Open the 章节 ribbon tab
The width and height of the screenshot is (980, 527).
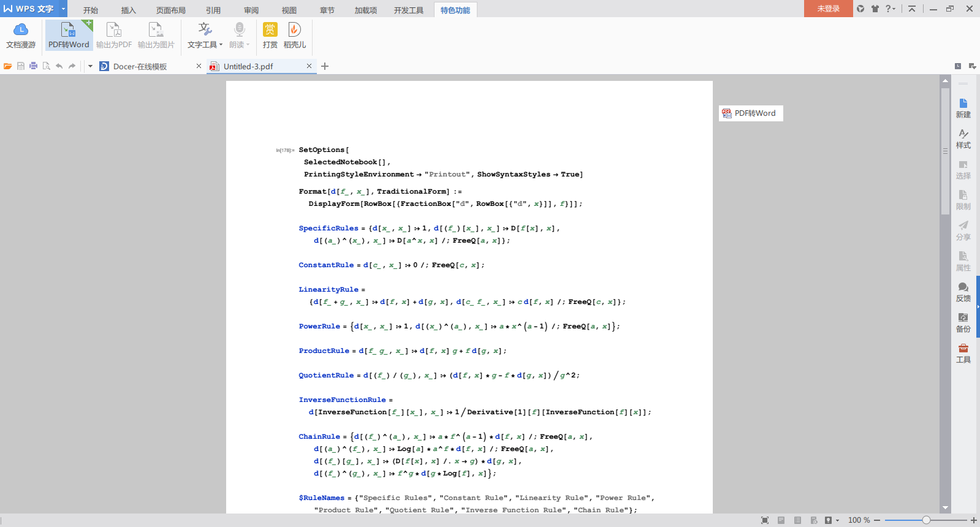(327, 10)
